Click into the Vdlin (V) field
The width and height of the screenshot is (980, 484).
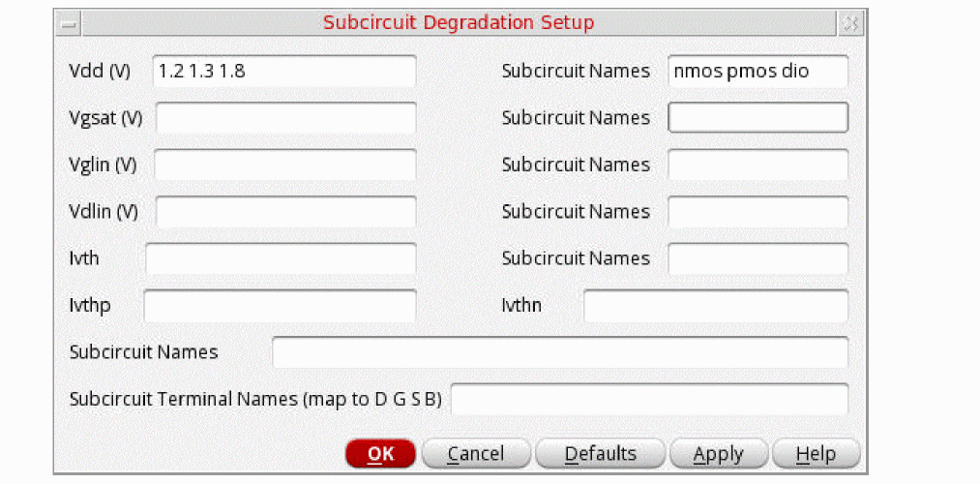coord(285,211)
